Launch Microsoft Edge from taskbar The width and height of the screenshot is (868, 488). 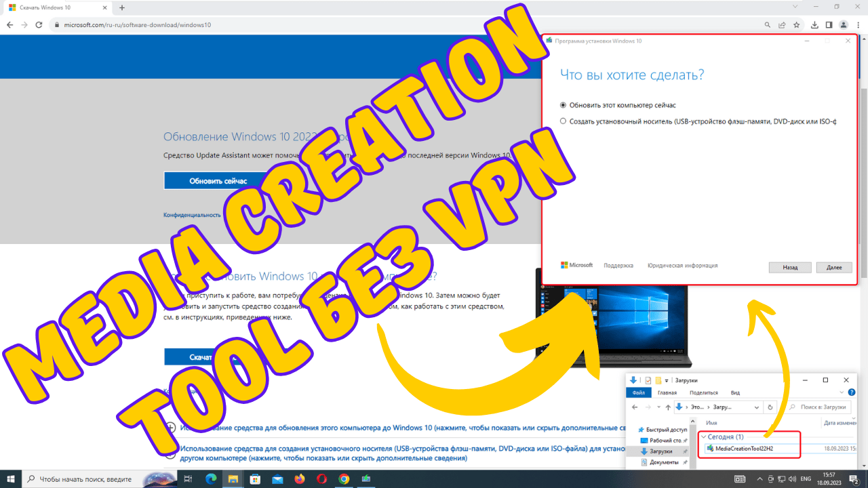tap(211, 479)
